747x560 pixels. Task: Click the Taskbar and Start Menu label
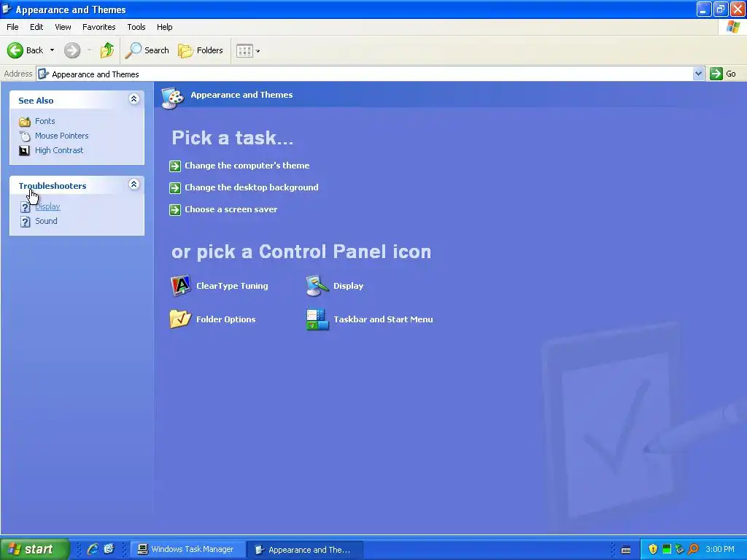coord(383,319)
